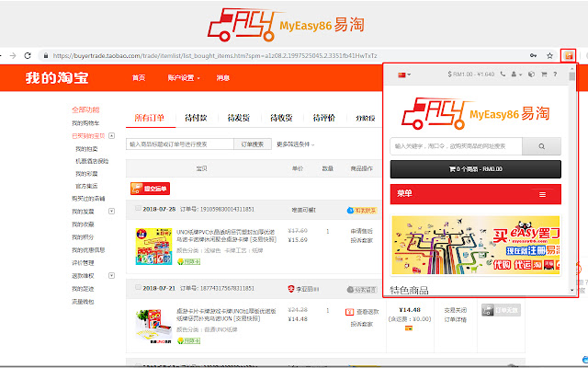The image size is (588, 368).
Task: View site security padlock info
Action: (46, 55)
